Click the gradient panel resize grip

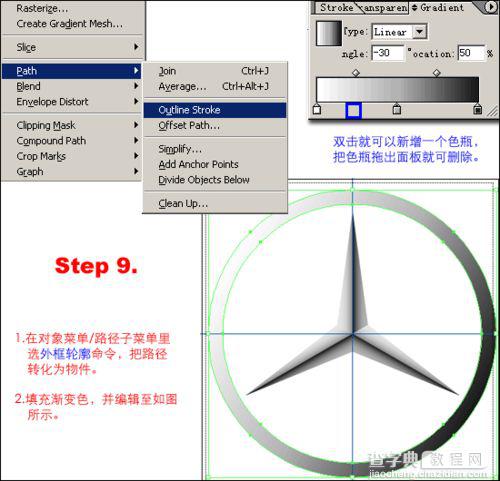[492, 111]
